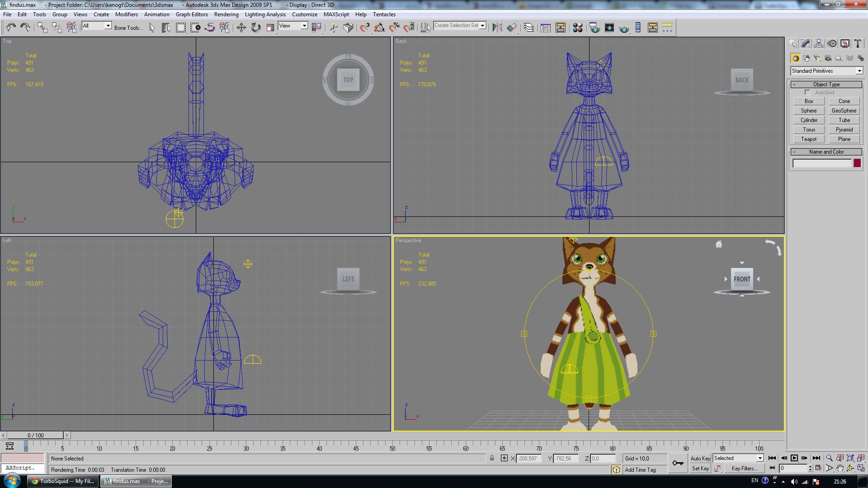Enable the AutoGrid checkbox

(807, 92)
